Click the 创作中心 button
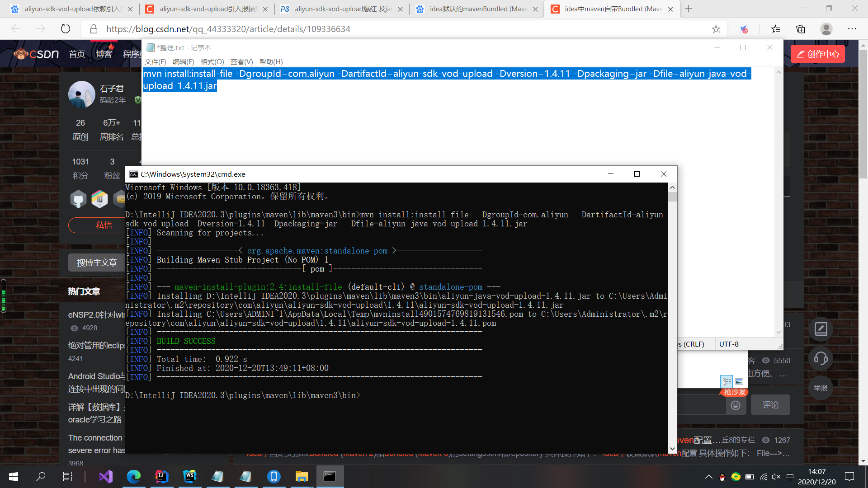The height and width of the screenshot is (488, 868). tap(818, 54)
